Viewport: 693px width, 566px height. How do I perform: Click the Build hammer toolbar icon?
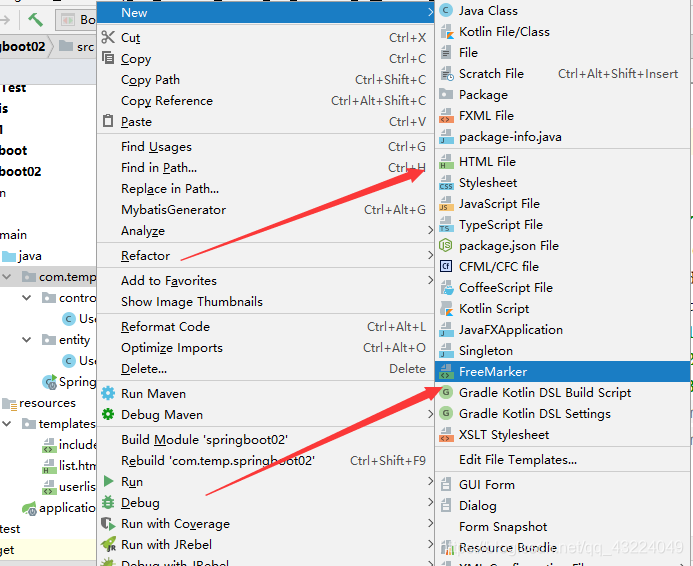coord(36,19)
